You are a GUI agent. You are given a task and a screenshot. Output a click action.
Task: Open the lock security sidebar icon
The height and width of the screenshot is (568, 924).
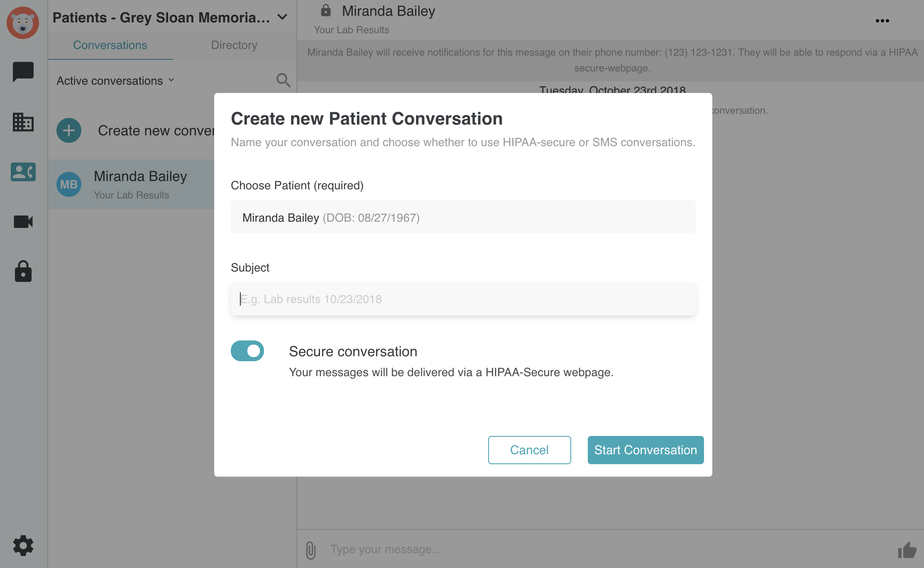[23, 272]
